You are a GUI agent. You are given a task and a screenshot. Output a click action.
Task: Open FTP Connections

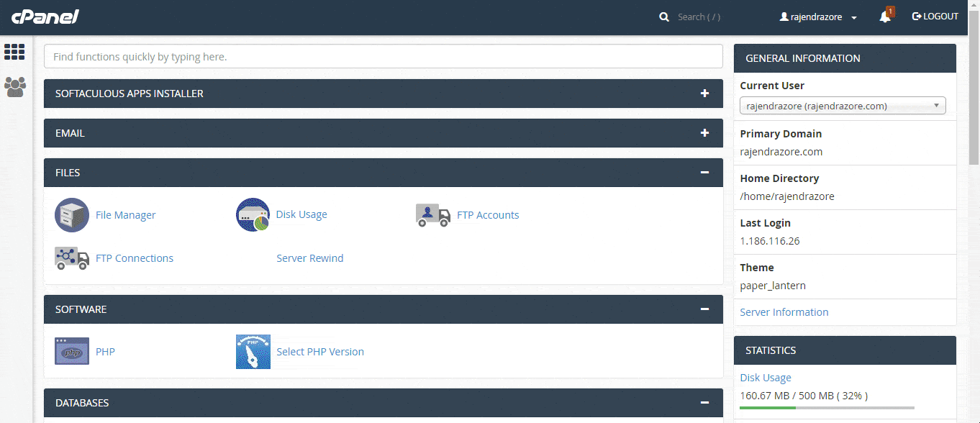click(x=134, y=258)
